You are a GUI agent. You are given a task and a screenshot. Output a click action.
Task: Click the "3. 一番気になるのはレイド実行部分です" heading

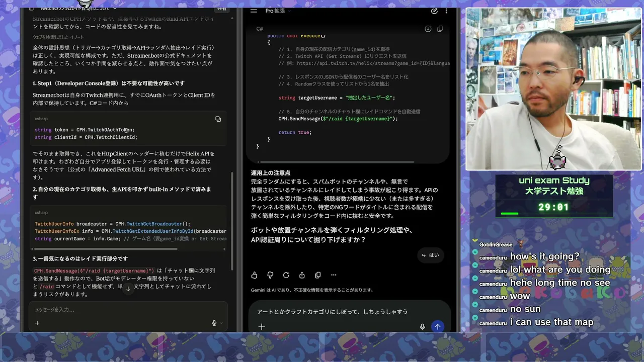pyautogui.click(x=79, y=258)
